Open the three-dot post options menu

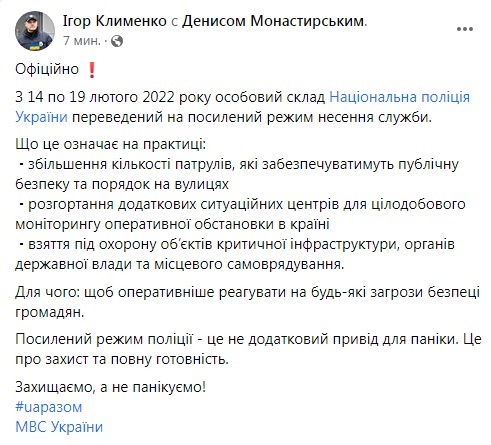[465, 29]
